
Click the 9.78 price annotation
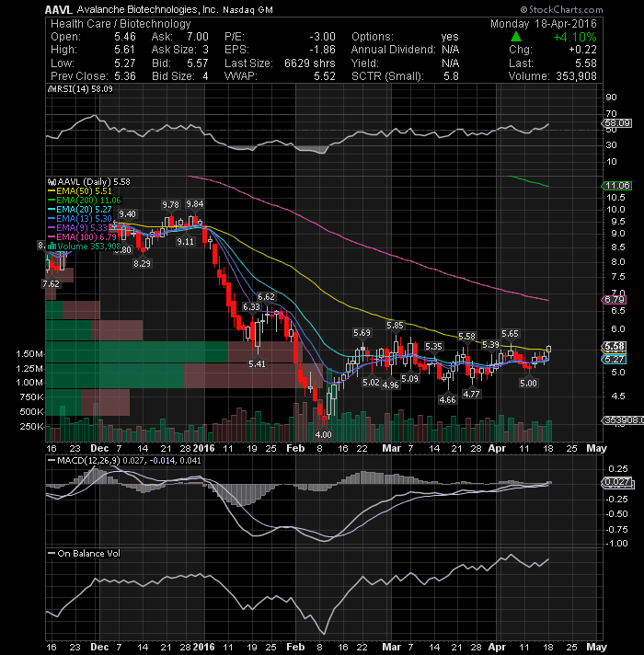[170, 204]
